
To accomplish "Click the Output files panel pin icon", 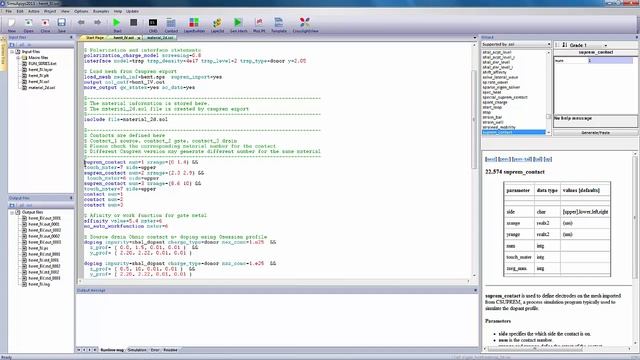I will pos(71,198).
